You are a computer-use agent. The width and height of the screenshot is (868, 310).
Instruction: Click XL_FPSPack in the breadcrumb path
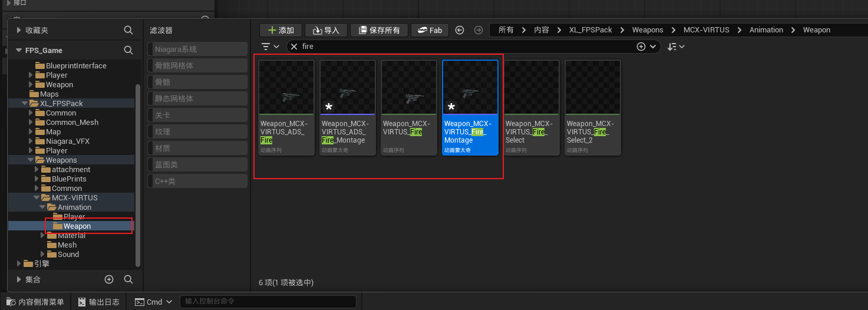pos(590,30)
